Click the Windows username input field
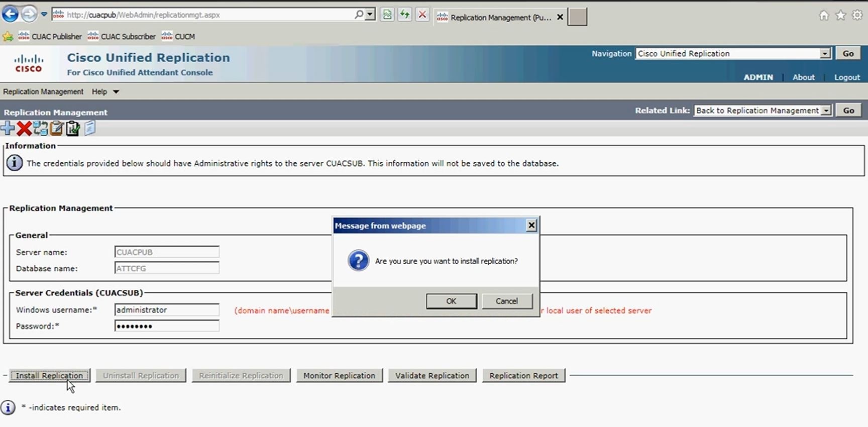This screenshot has height=427, width=868. coord(167,310)
